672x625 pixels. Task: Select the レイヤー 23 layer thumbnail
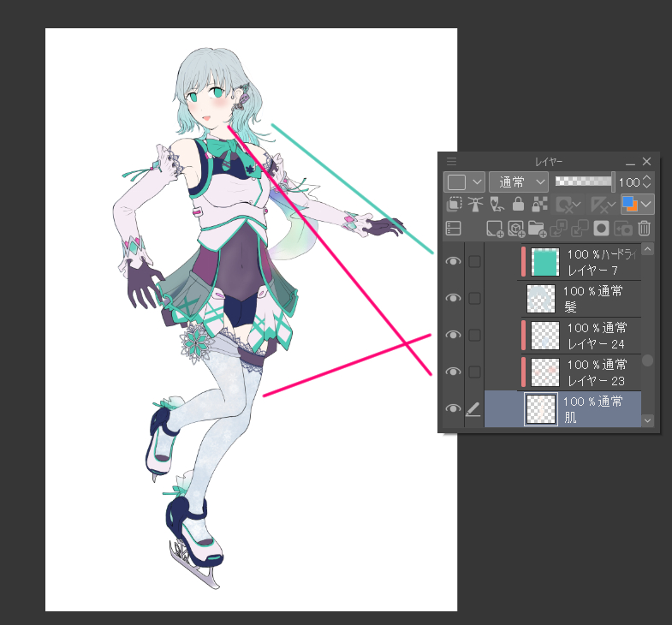pyautogui.click(x=545, y=372)
